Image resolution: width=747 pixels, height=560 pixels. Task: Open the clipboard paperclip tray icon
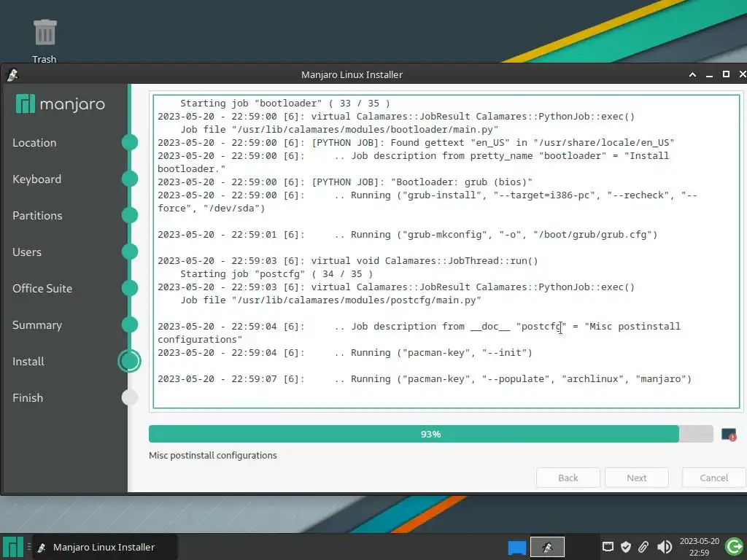[x=643, y=547]
